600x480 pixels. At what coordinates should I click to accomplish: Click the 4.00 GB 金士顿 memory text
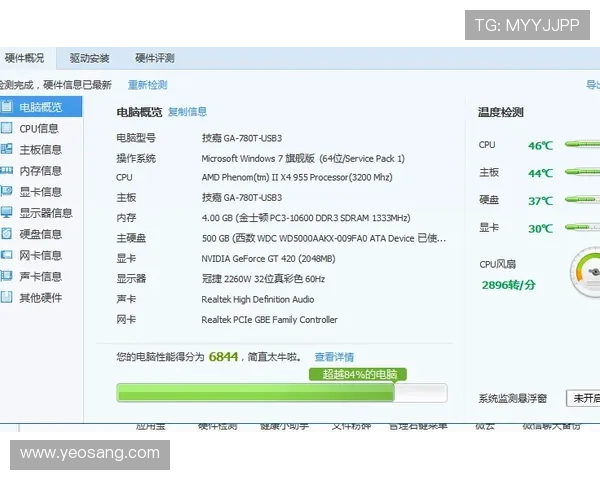306,218
